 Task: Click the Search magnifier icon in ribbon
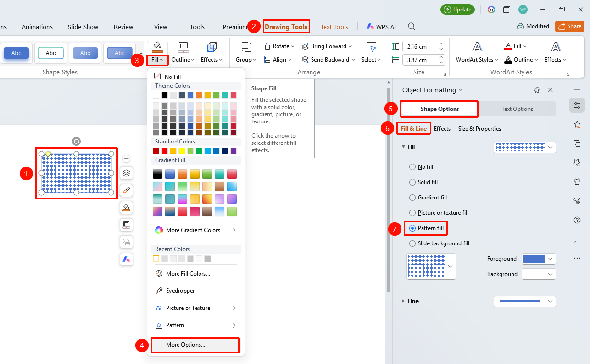412,27
